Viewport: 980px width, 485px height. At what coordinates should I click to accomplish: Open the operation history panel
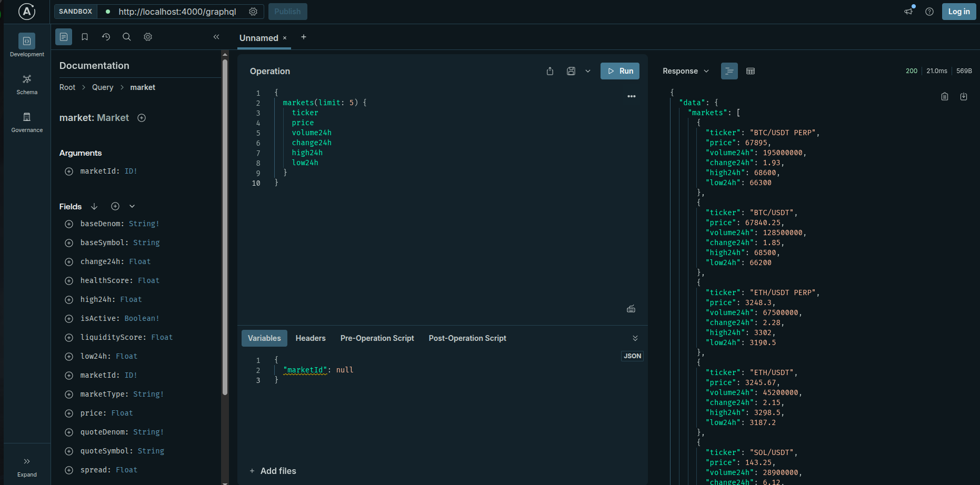tap(106, 37)
